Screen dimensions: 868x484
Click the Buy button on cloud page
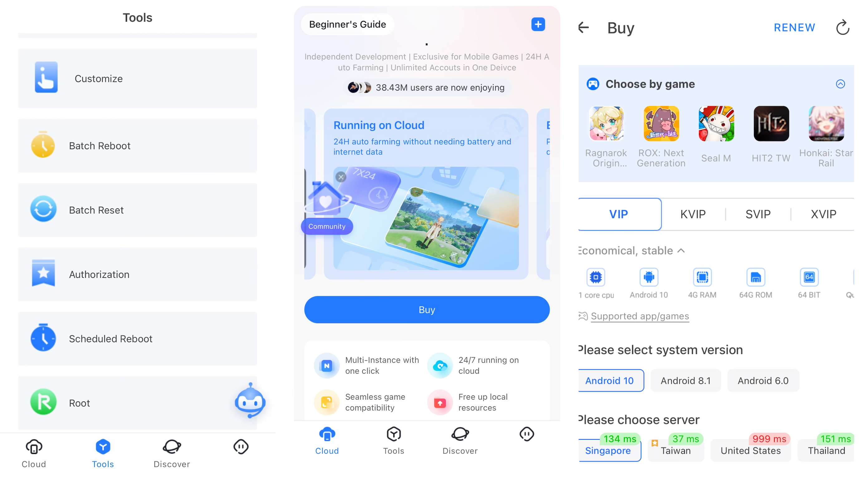click(x=426, y=309)
